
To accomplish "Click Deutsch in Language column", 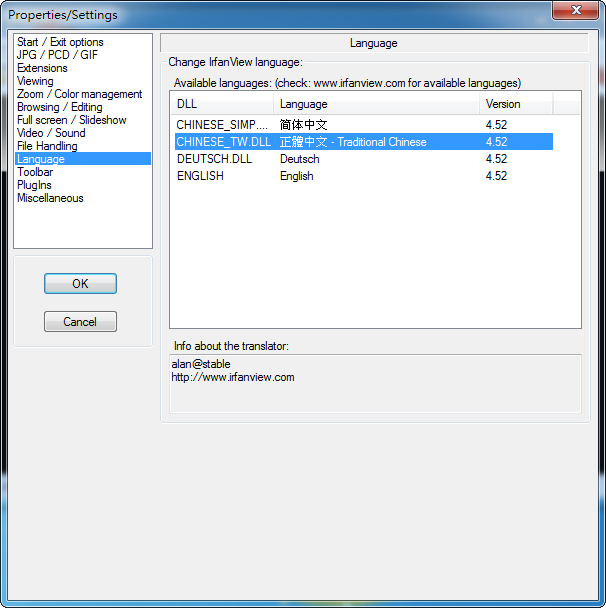I will (x=299, y=159).
